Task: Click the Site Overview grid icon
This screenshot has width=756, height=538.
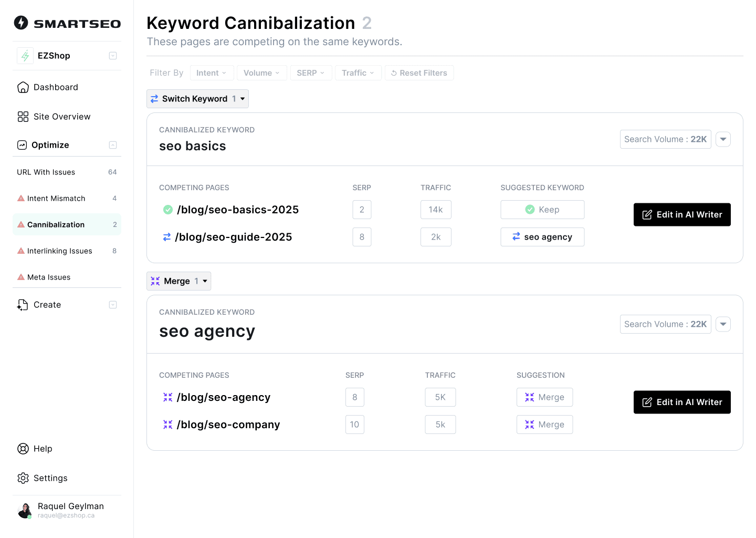Action: coord(23,117)
